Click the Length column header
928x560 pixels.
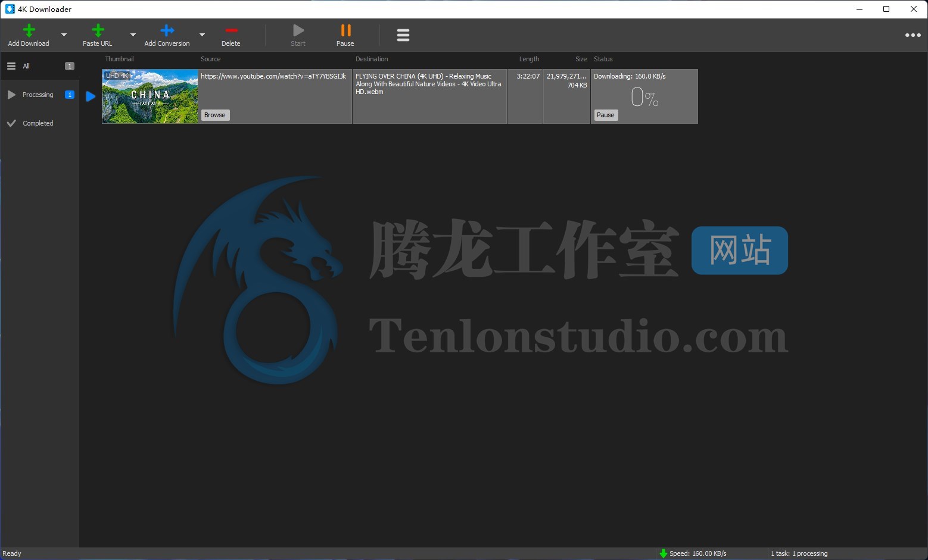coord(529,59)
